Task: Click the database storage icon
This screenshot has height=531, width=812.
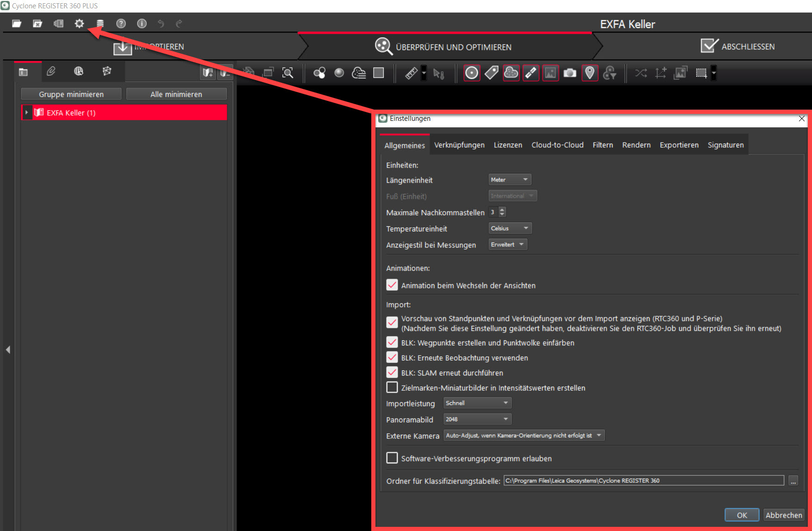Action: click(x=100, y=24)
